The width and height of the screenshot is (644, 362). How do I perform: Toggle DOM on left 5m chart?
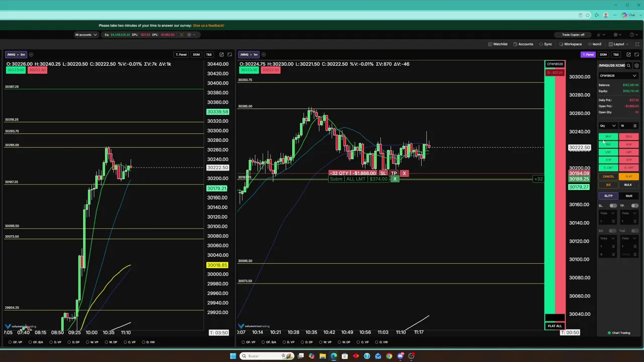tap(196, 54)
